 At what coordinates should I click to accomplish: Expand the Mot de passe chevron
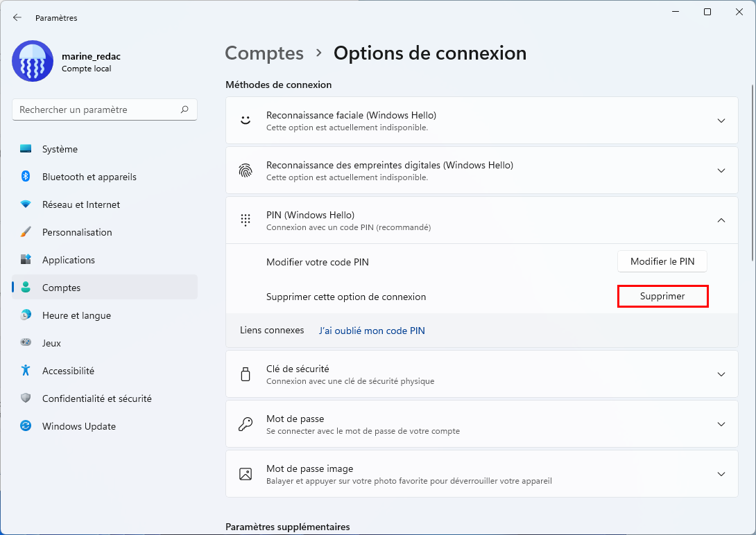(x=721, y=424)
